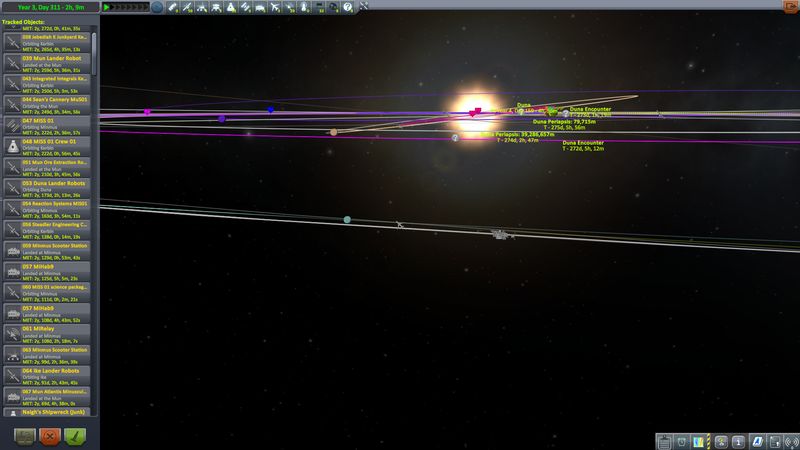Toggle the planes filter in top bar
This screenshot has width=800, height=450.
pyautogui.click(x=275, y=7)
